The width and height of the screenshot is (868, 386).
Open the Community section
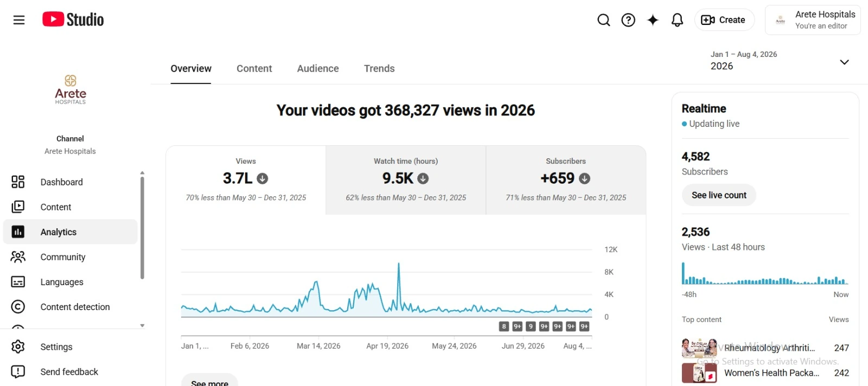pyautogui.click(x=71, y=257)
